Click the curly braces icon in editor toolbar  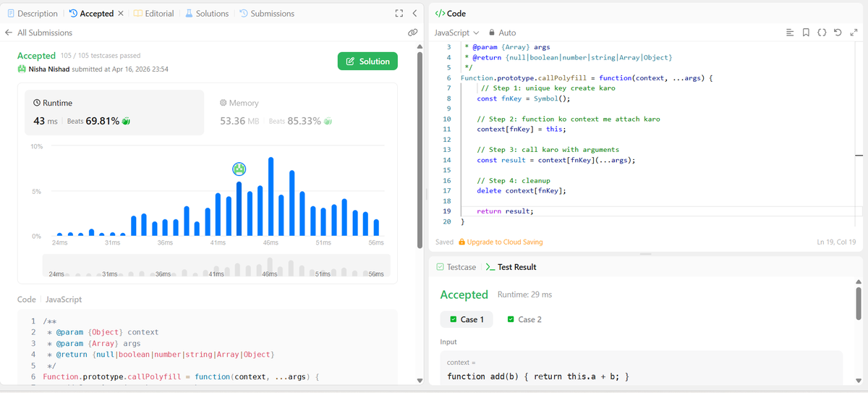822,33
